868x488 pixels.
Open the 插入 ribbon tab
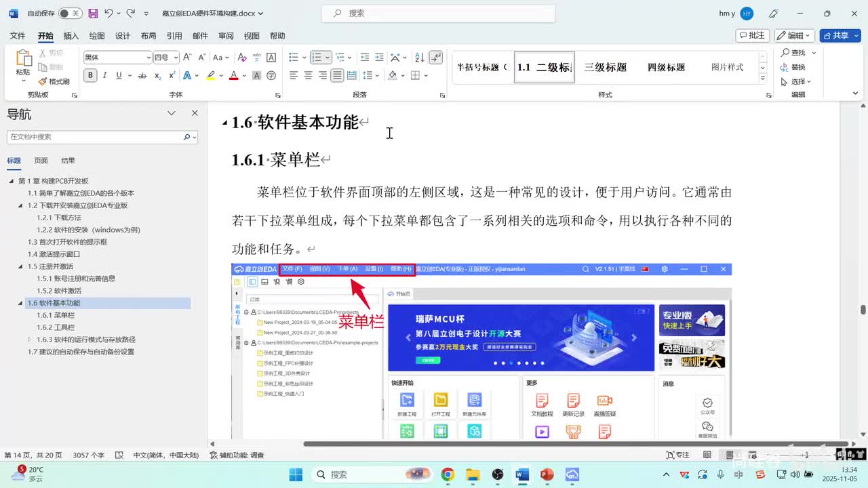pos(71,36)
